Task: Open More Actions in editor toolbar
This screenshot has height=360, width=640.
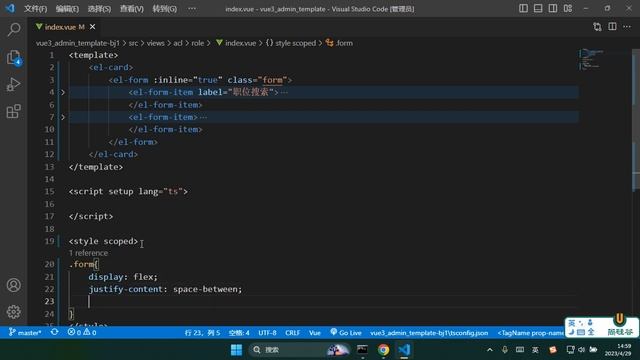Action: 627,27
